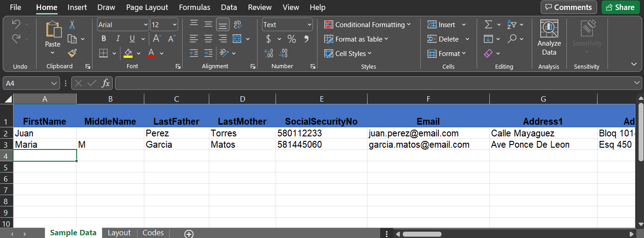Click the green Share button

(x=620, y=7)
